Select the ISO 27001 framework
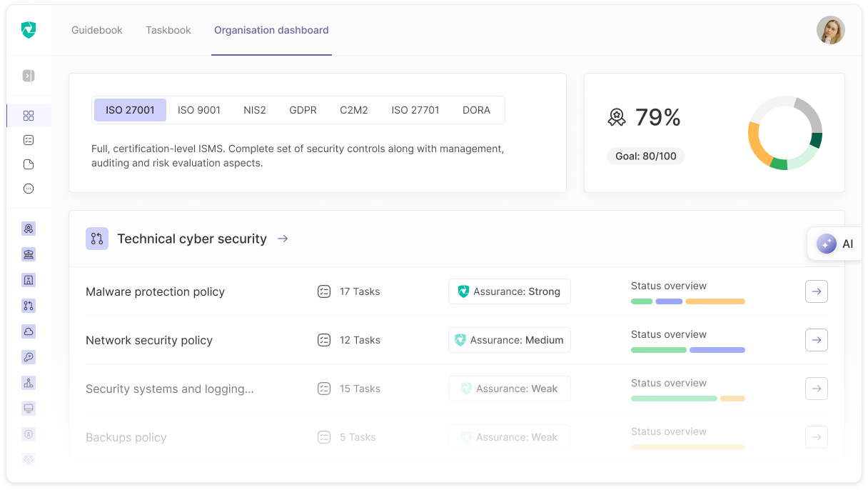The width and height of the screenshot is (868, 490). tap(130, 110)
